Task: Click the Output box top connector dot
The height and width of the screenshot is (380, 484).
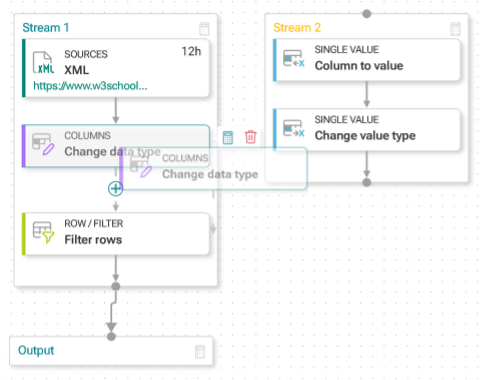Action: click(x=111, y=337)
